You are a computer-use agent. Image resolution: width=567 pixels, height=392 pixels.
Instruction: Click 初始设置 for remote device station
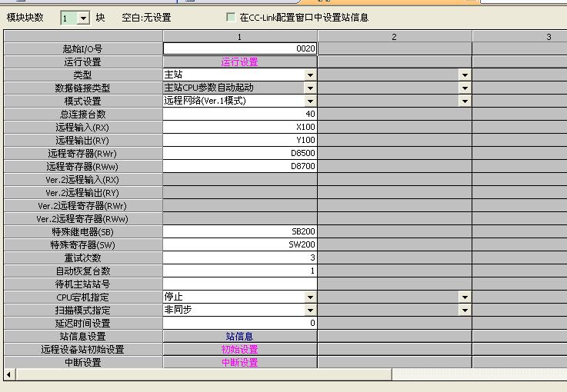coord(239,350)
